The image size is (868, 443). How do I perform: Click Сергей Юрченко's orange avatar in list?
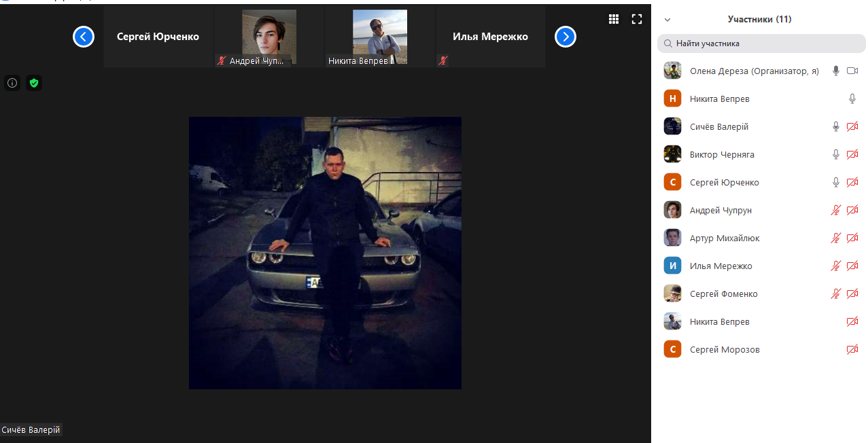[x=672, y=182]
